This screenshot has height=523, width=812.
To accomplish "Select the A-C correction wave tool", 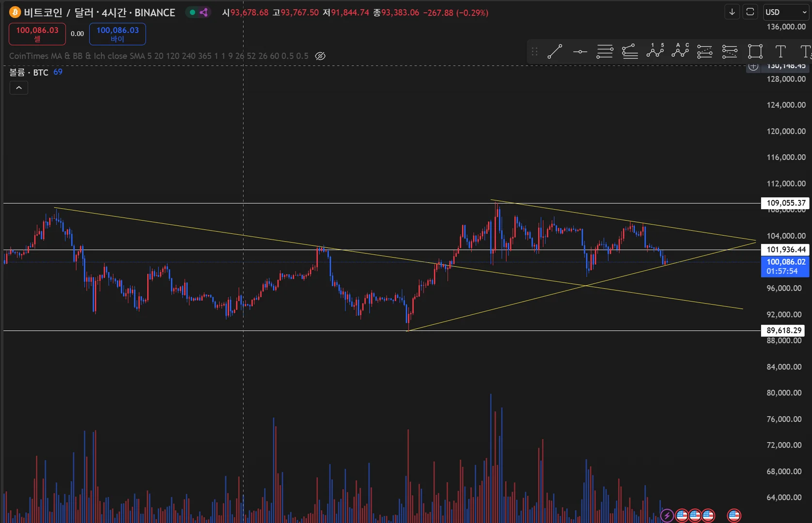I will point(680,51).
